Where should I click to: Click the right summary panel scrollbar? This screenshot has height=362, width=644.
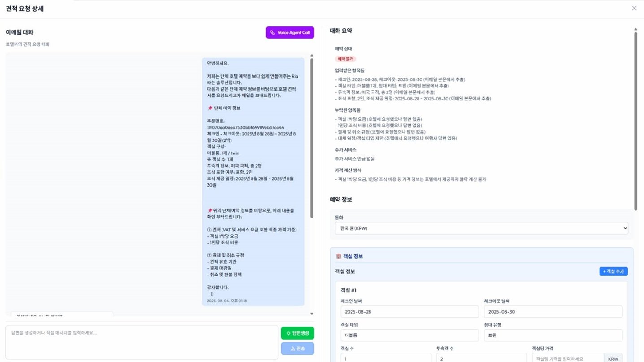[635, 121]
